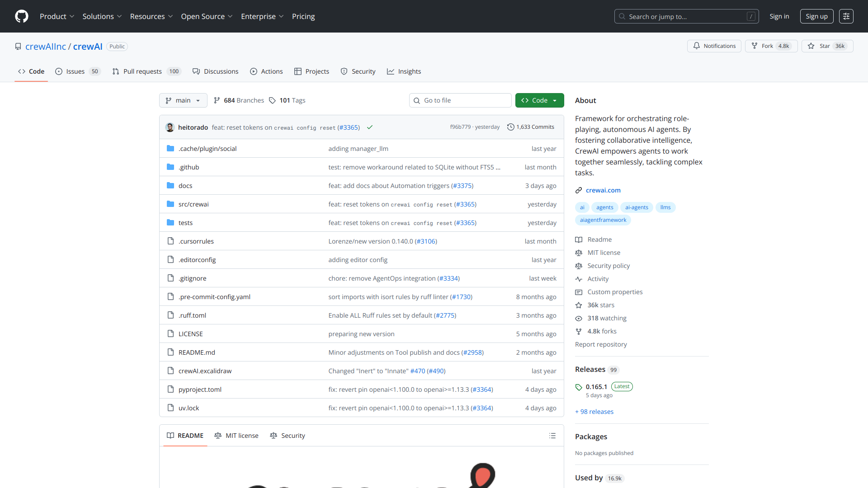
Task: Select the aiagentframework topic tag
Action: click(603, 220)
